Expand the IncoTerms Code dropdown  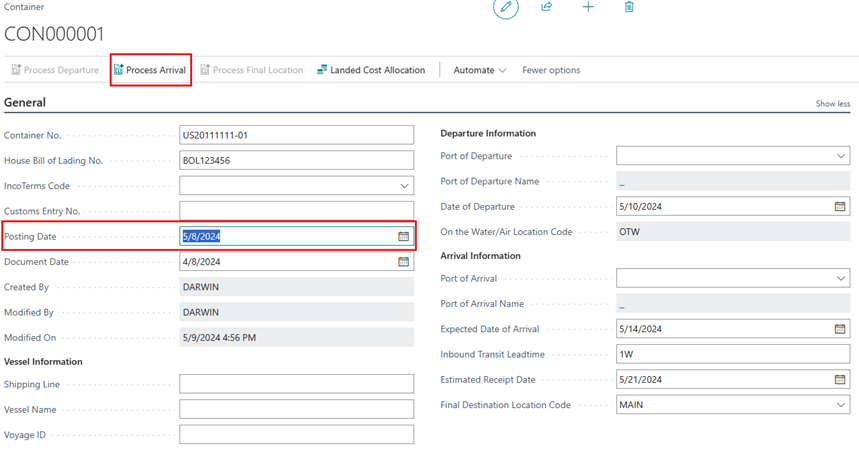[404, 186]
